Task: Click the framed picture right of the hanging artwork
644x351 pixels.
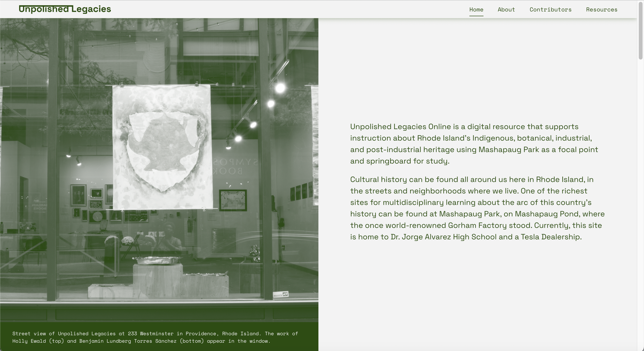Action: [x=233, y=200]
